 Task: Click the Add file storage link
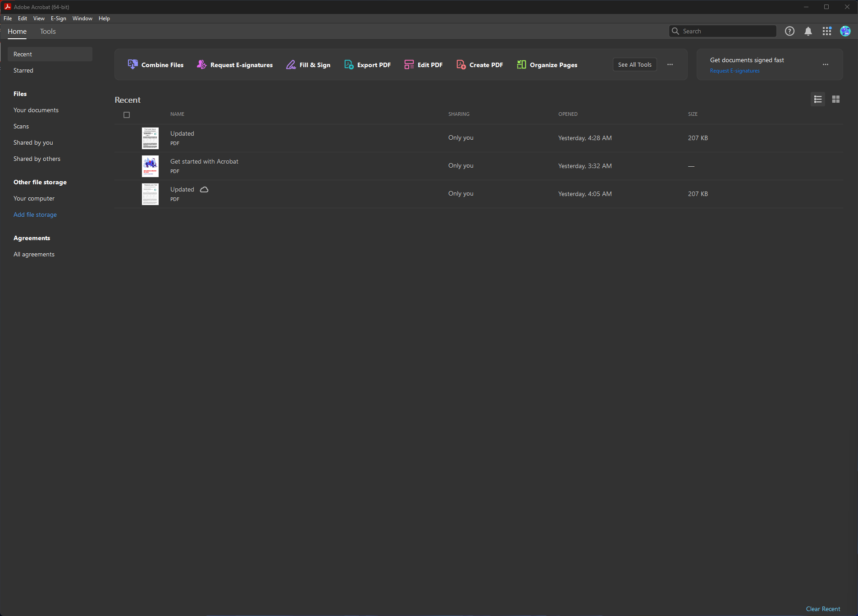pos(35,214)
